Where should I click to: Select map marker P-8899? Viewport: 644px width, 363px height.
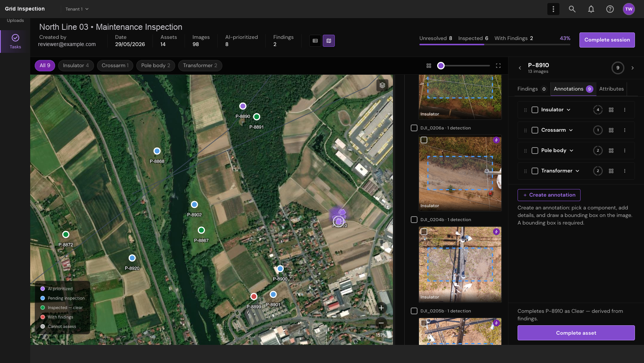point(254,297)
